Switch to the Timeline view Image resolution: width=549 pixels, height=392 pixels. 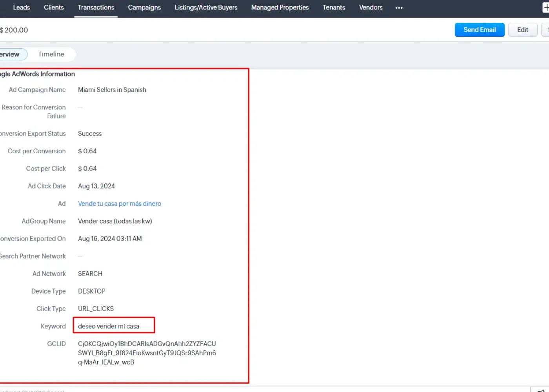point(51,54)
